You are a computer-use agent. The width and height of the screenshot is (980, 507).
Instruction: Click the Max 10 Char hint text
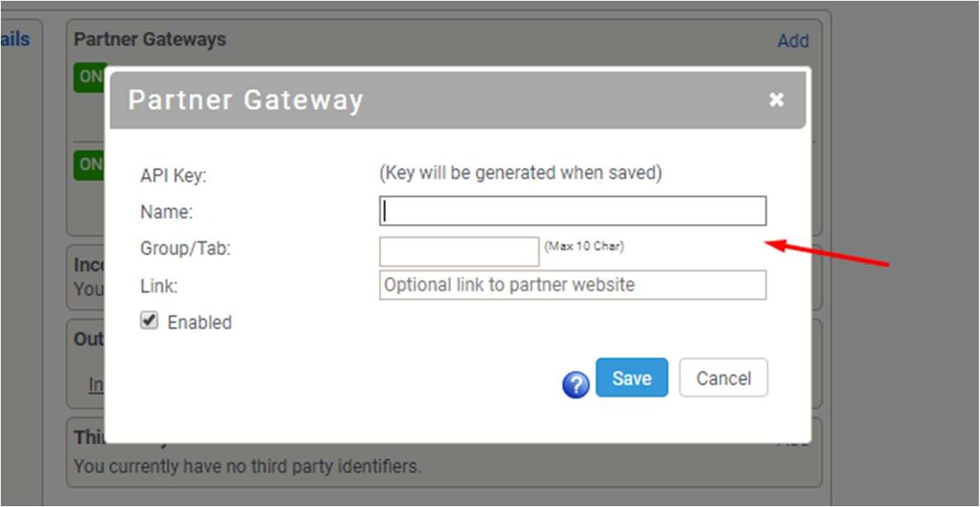click(x=583, y=246)
